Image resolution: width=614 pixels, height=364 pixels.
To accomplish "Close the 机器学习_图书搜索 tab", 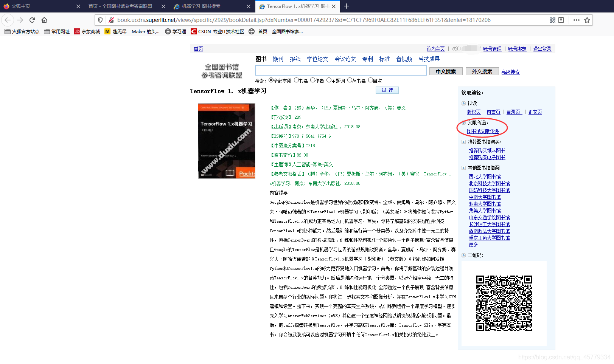I will [x=249, y=6].
